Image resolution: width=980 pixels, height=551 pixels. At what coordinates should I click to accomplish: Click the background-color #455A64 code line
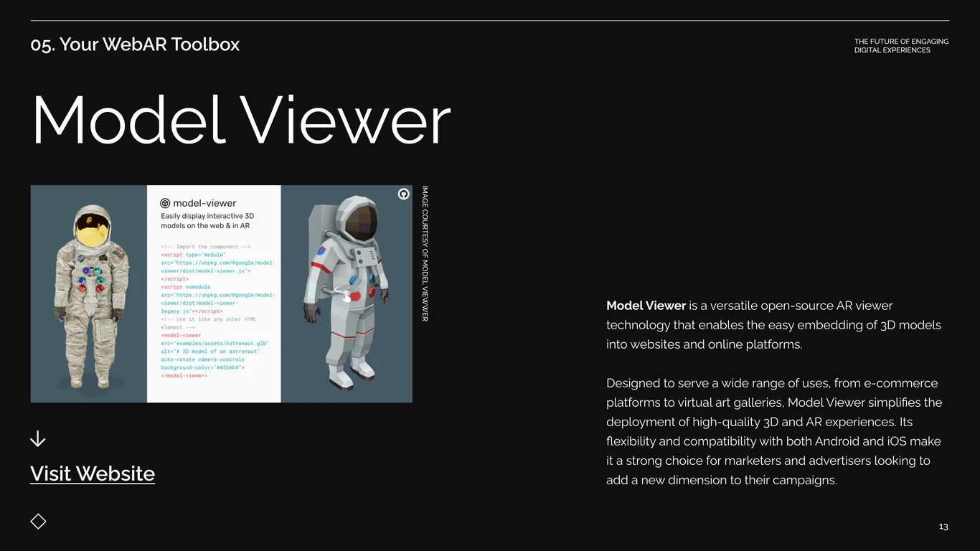202,367
